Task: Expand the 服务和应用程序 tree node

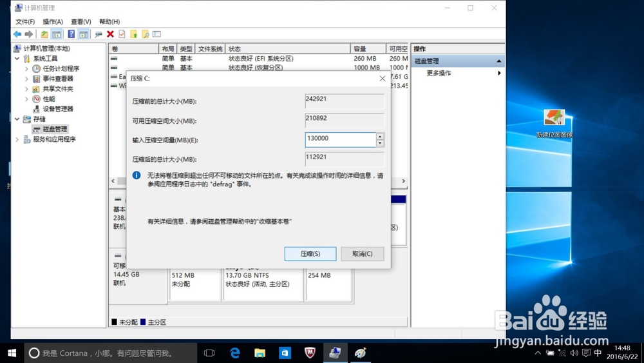Action: click(x=17, y=139)
